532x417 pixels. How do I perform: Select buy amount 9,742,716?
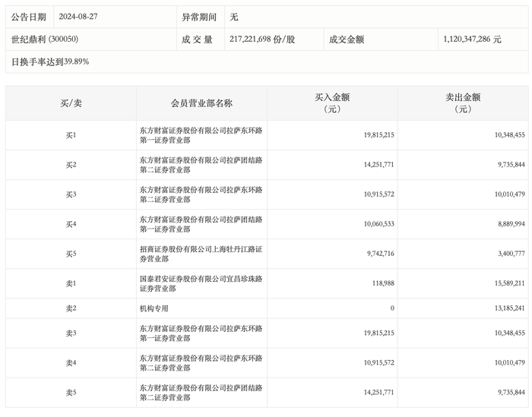[381, 254]
